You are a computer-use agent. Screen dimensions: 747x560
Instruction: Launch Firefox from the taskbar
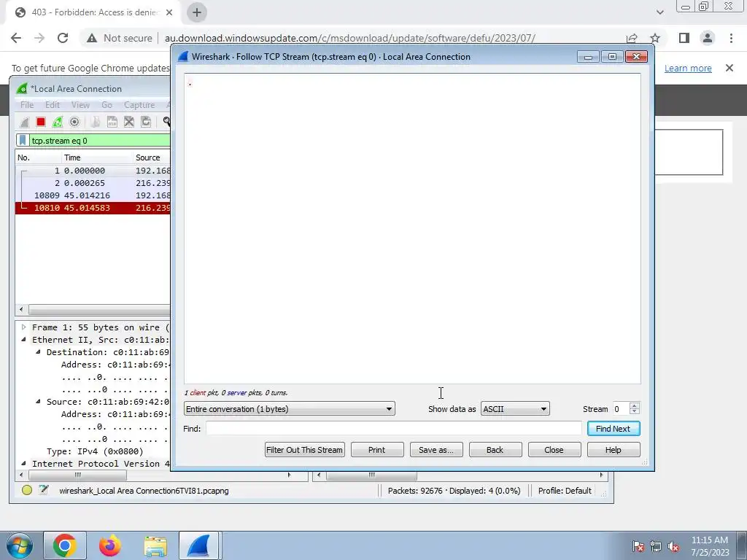click(110, 545)
